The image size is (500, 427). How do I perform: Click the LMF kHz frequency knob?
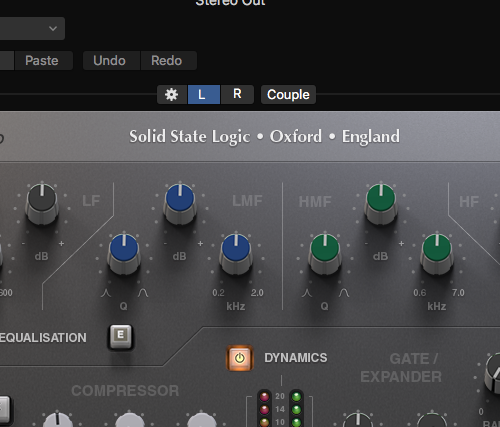pos(236,253)
